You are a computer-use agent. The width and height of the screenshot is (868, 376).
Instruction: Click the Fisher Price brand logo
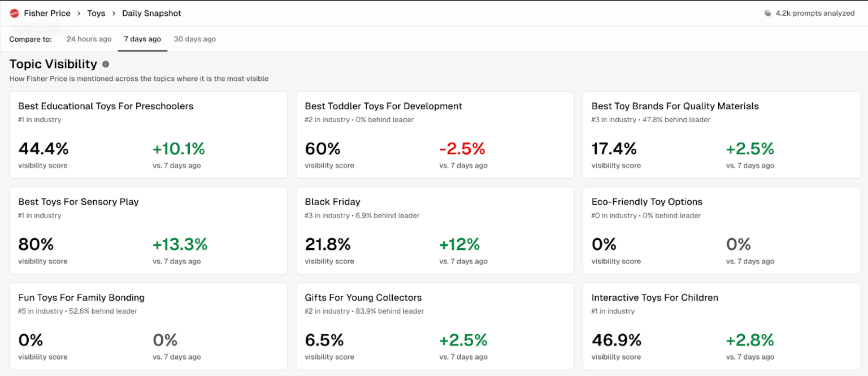pyautogui.click(x=15, y=13)
